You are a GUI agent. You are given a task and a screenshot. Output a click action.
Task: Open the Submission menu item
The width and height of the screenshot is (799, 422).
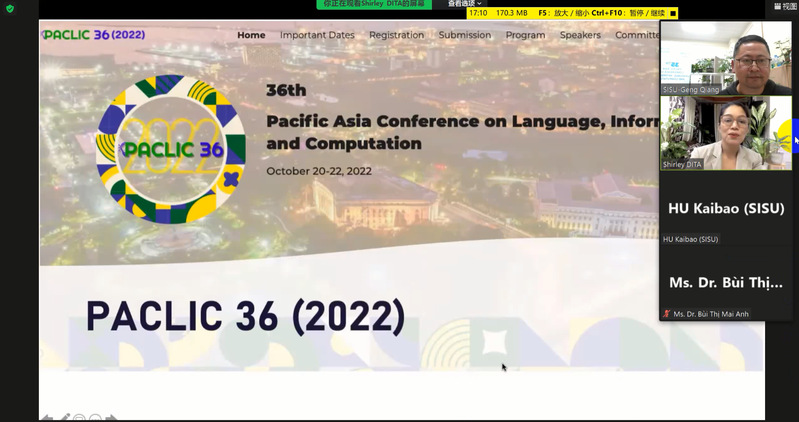pos(465,35)
